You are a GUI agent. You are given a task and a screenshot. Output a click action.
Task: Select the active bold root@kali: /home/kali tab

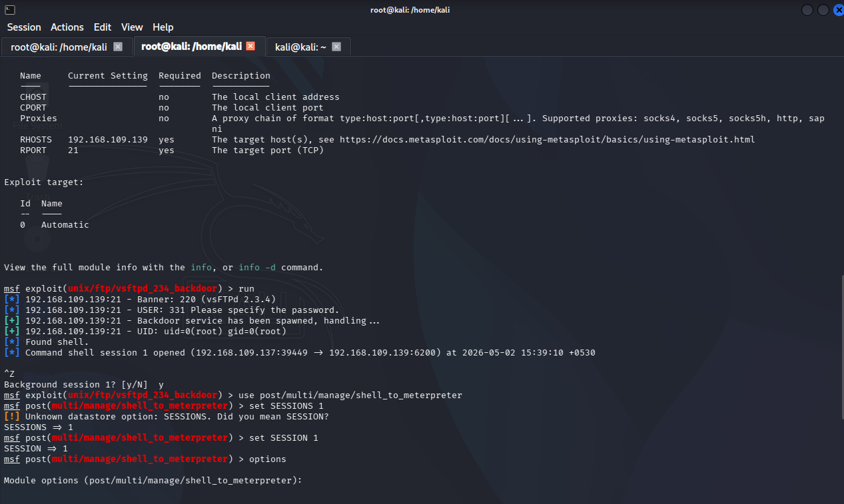191,46
